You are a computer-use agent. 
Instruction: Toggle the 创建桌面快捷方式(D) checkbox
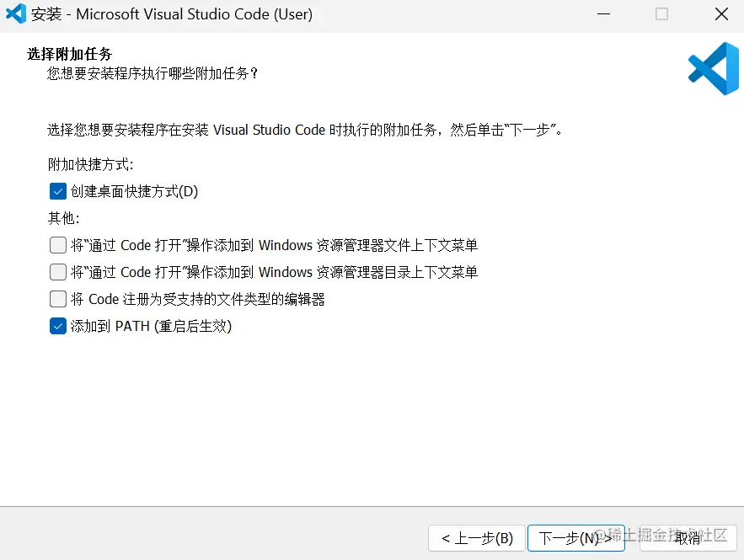58,191
